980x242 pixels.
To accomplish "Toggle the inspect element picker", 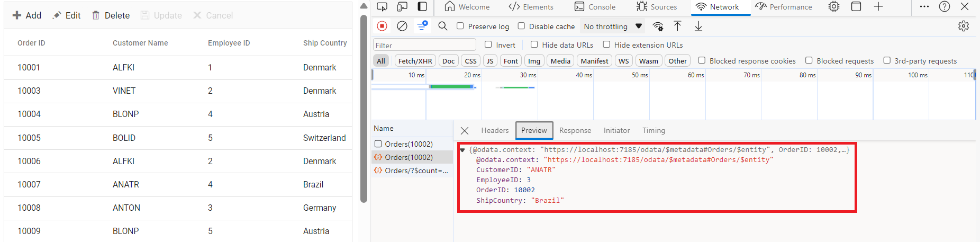I will pyautogui.click(x=382, y=6).
